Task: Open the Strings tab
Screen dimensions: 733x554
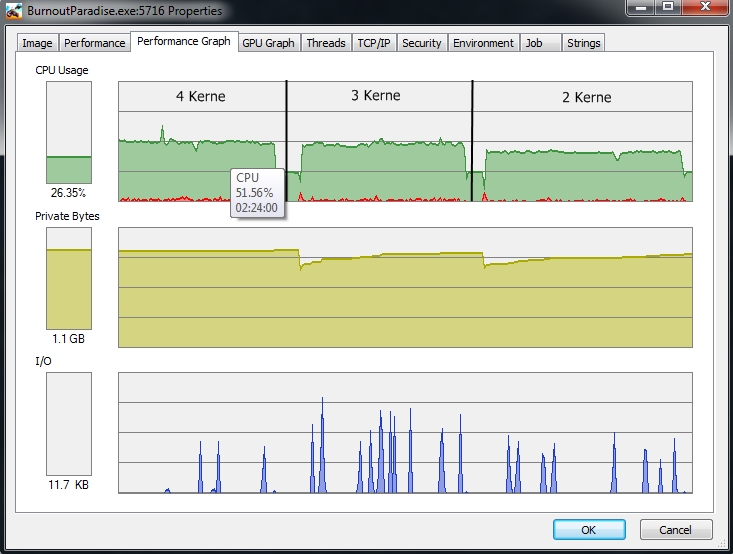Action: [583, 43]
